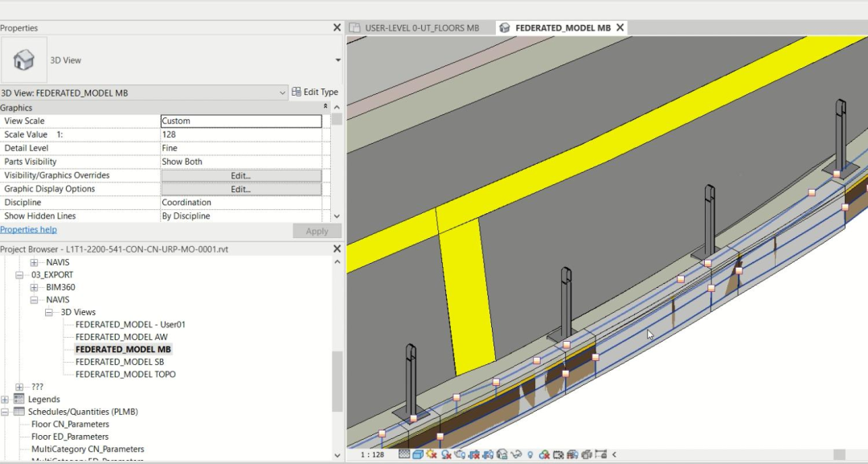The height and width of the screenshot is (464, 868).
Task: Click the Edit Type button label
Action: (321, 92)
